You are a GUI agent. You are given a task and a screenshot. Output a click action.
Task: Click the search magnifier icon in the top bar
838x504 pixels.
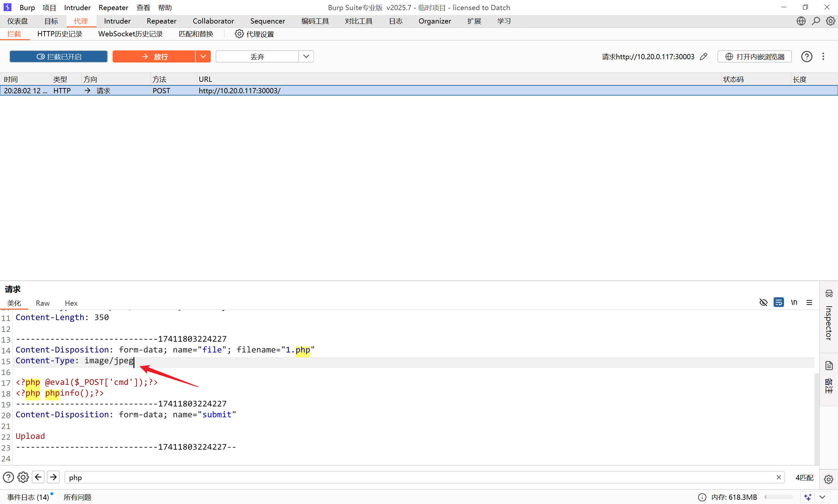point(816,21)
